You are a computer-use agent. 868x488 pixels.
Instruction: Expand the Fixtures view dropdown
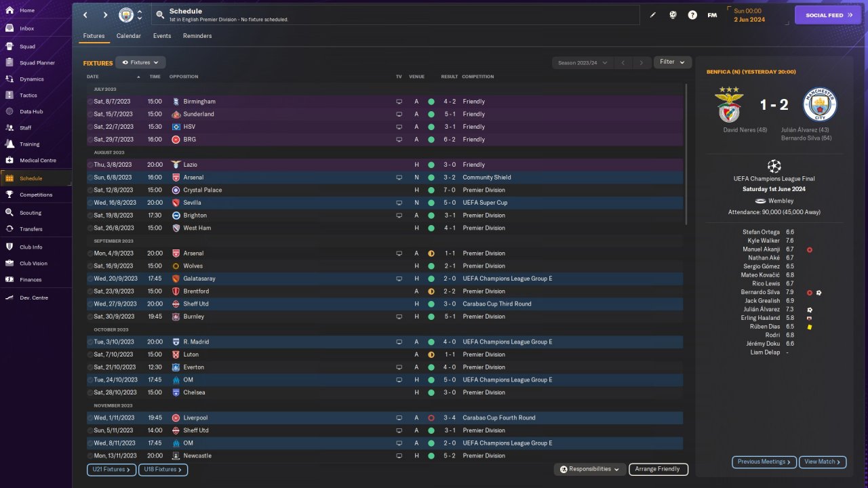tap(140, 62)
